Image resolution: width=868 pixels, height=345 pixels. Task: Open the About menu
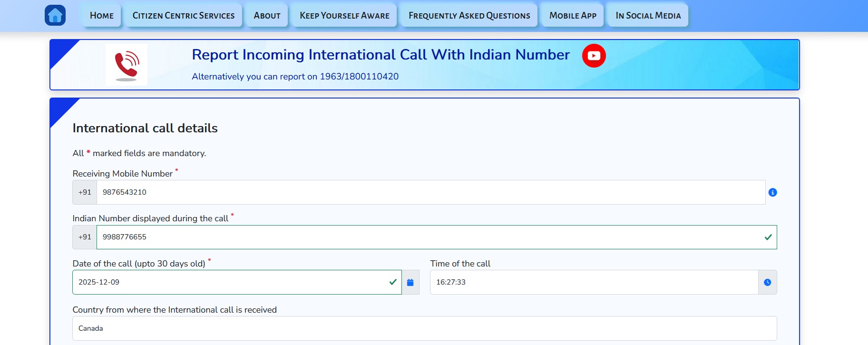click(x=267, y=15)
